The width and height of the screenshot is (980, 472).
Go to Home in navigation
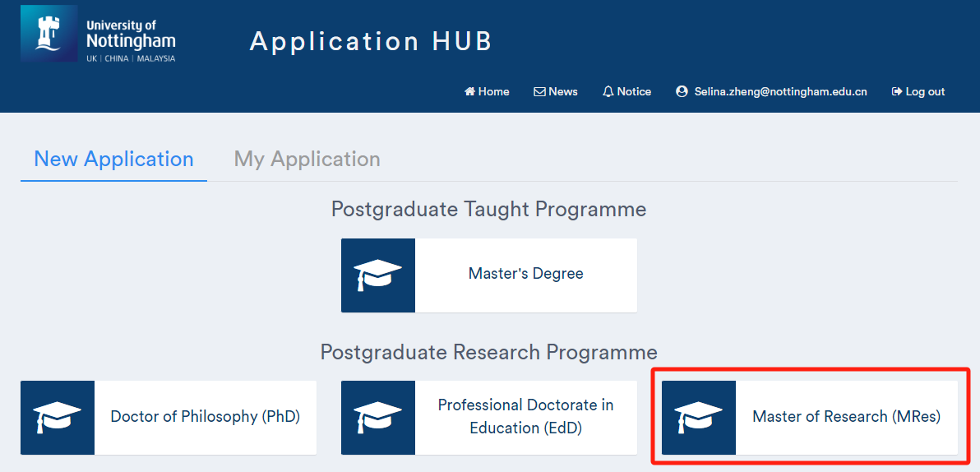point(487,92)
